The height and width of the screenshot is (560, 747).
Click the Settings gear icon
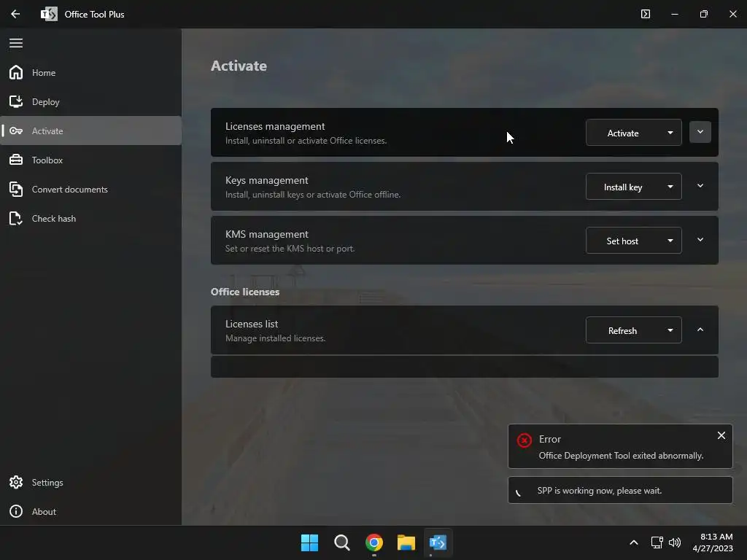point(16,482)
